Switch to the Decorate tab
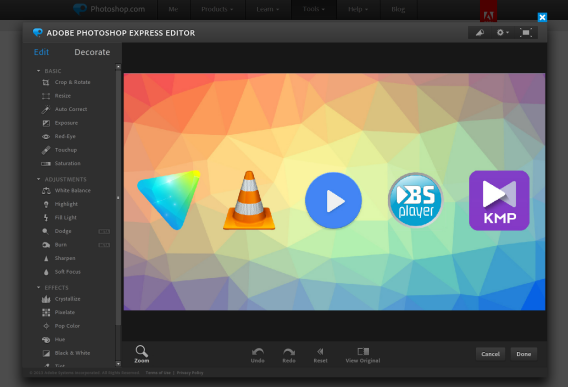 92,52
